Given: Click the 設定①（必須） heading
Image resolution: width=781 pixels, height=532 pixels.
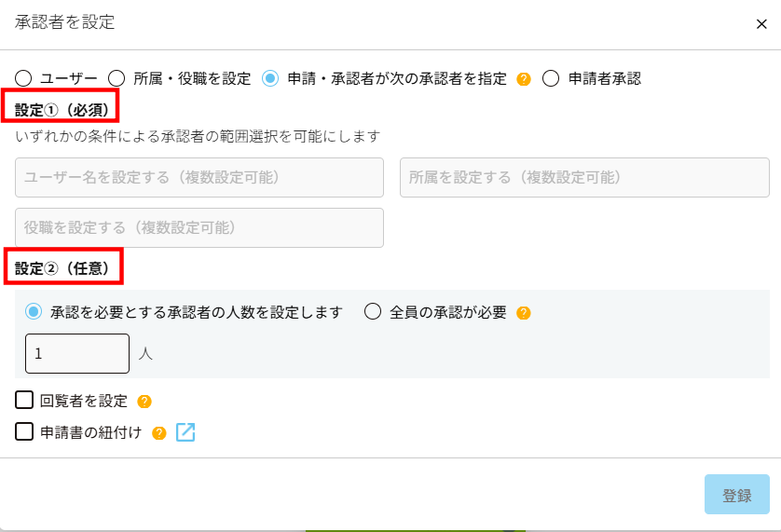Looking at the screenshot, I should 63,110.
